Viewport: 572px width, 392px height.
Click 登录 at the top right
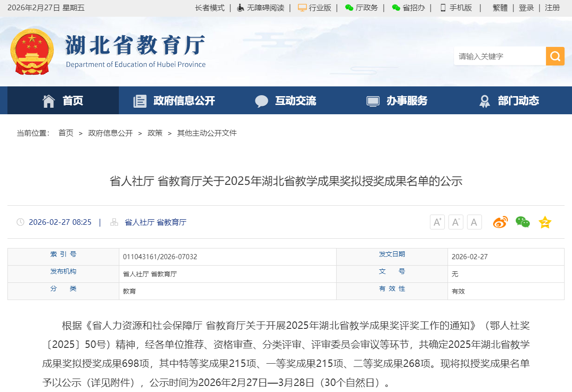pyautogui.click(x=526, y=7)
